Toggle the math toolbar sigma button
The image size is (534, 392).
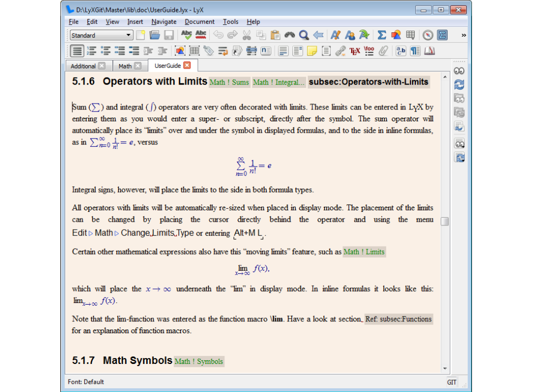pos(442,35)
